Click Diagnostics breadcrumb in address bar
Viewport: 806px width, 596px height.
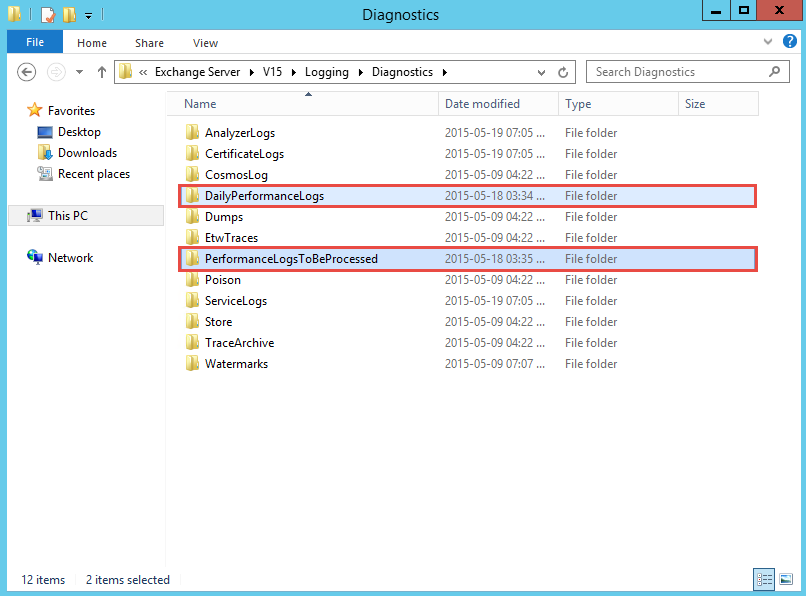(402, 72)
